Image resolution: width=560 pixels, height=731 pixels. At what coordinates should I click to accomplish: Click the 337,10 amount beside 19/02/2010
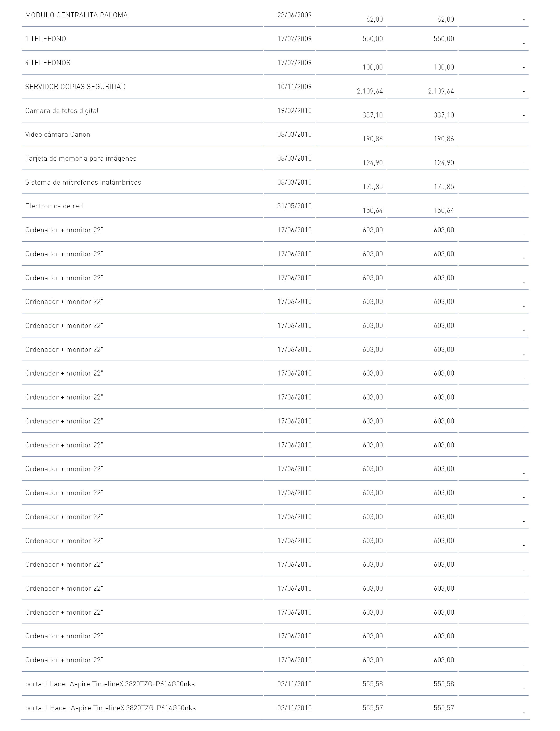point(373,115)
